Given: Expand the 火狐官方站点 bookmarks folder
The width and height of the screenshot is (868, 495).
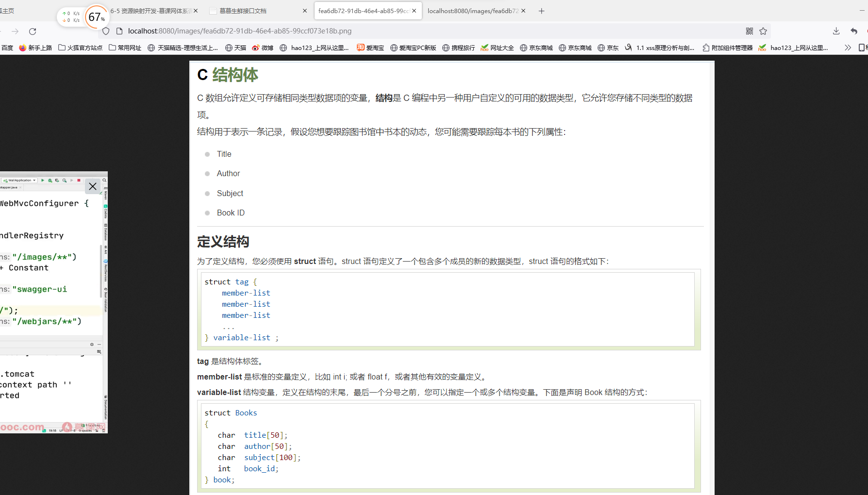Looking at the screenshot, I should (81, 48).
